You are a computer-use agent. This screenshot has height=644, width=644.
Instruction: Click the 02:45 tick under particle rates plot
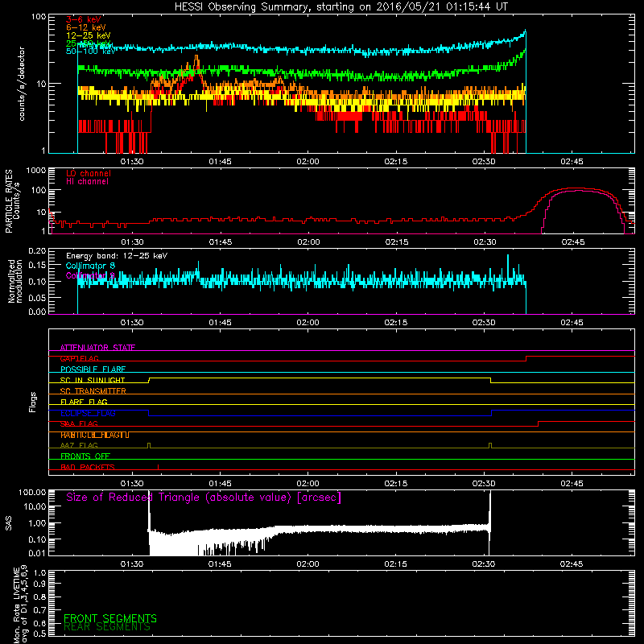(x=573, y=242)
